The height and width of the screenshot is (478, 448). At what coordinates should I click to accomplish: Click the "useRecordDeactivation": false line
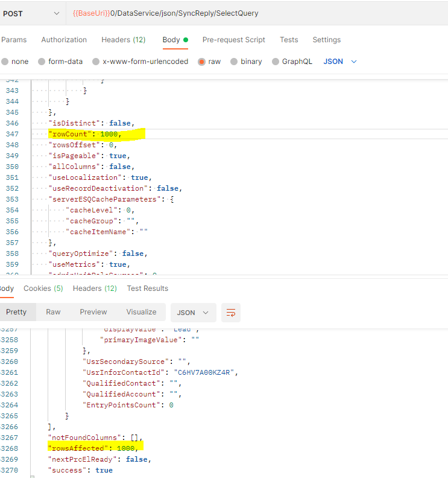(x=115, y=188)
